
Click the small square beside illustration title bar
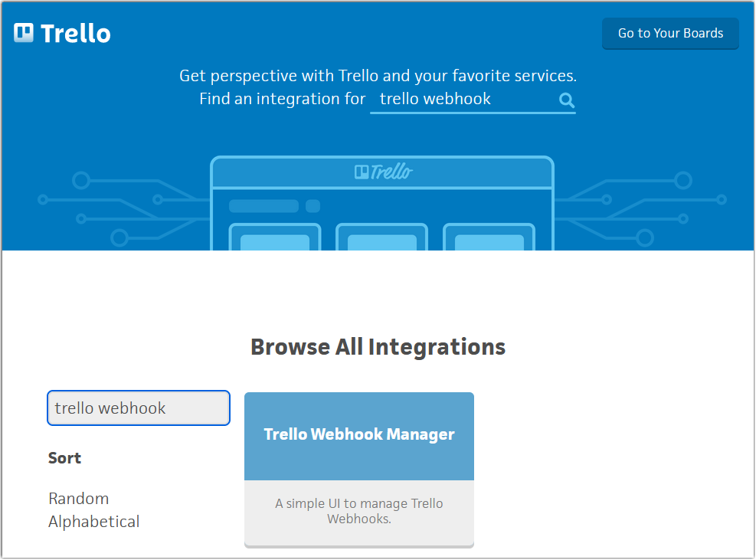313,206
